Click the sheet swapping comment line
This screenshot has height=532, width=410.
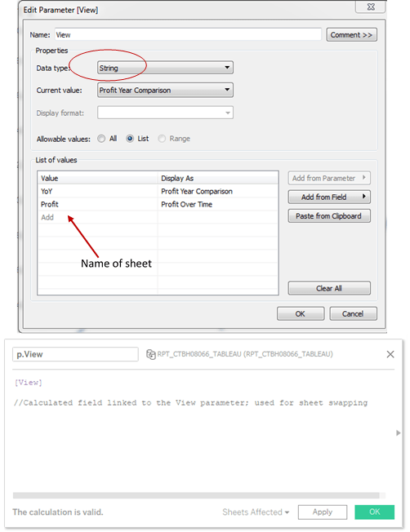pos(190,403)
